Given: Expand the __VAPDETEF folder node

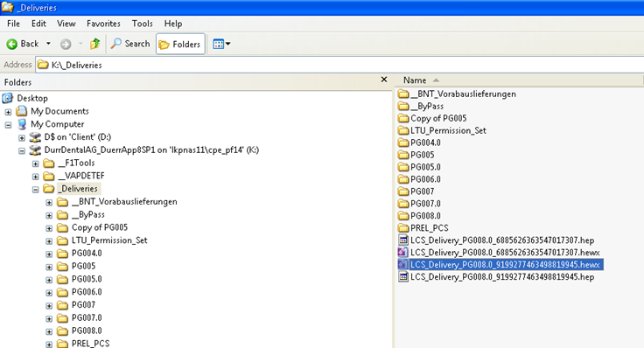Looking at the screenshot, I should (x=36, y=177).
